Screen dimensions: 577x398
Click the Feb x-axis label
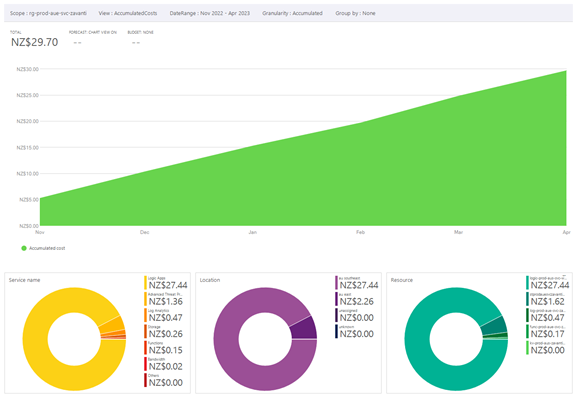[360, 232]
